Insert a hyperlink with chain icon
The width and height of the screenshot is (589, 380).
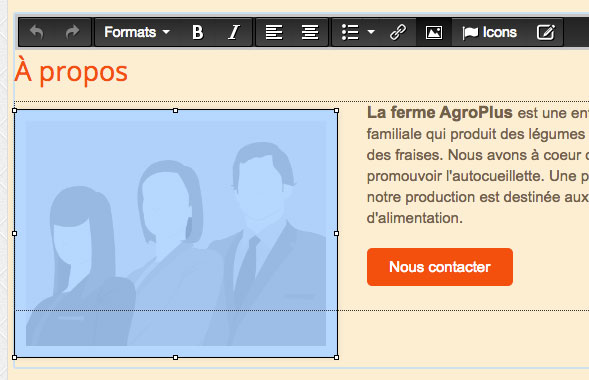(x=398, y=32)
